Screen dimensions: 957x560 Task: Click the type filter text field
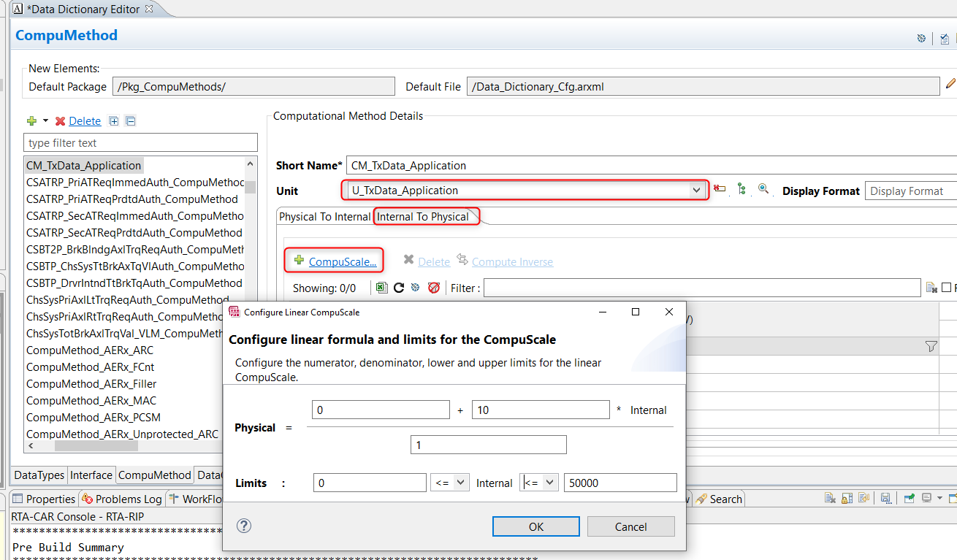(x=140, y=142)
